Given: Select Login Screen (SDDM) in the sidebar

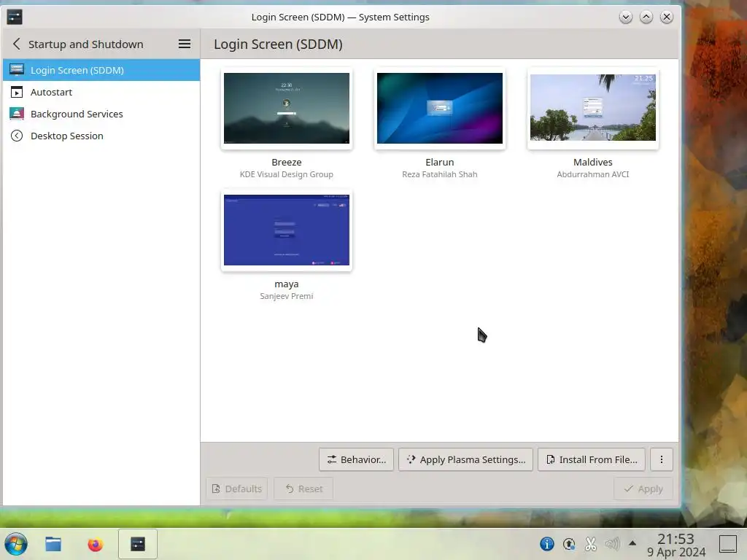Looking at the screenshot, I should click(x=101, y=70).
